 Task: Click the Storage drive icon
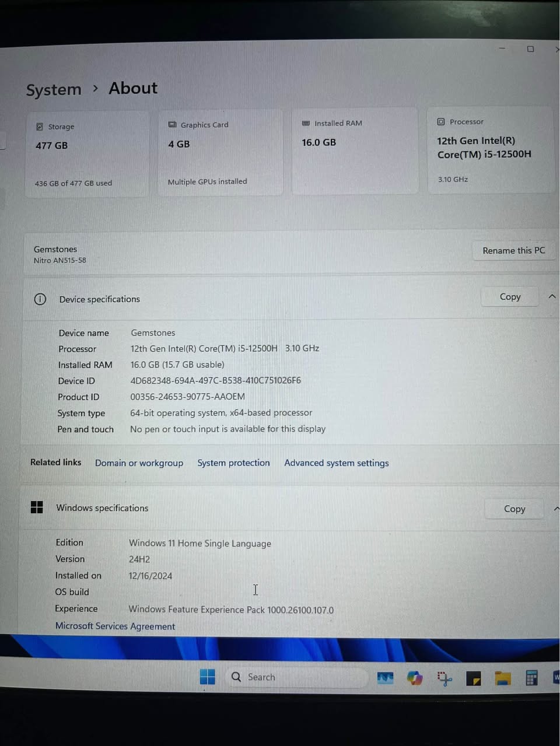coord(40,127)
